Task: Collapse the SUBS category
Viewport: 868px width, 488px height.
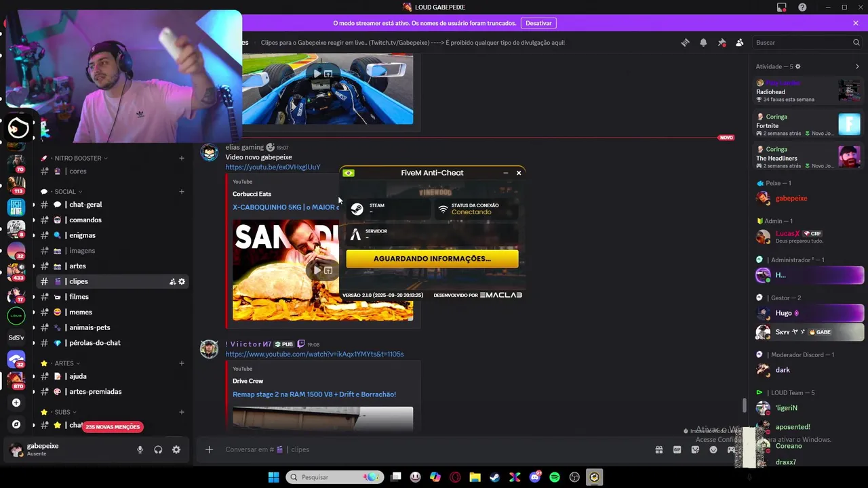Action: (x=62, y=412)
